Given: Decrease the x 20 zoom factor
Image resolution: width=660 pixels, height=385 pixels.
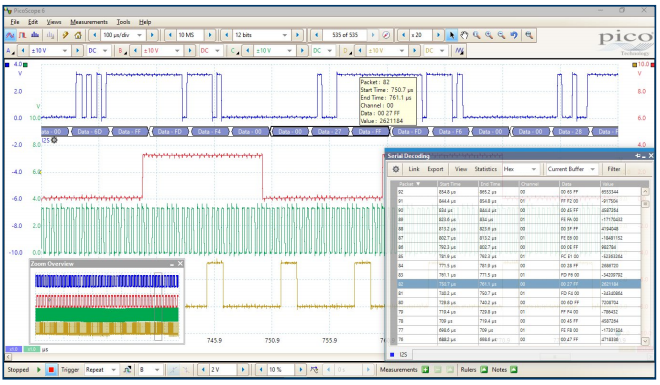Looking at the screenshot, I should point(403,35).
